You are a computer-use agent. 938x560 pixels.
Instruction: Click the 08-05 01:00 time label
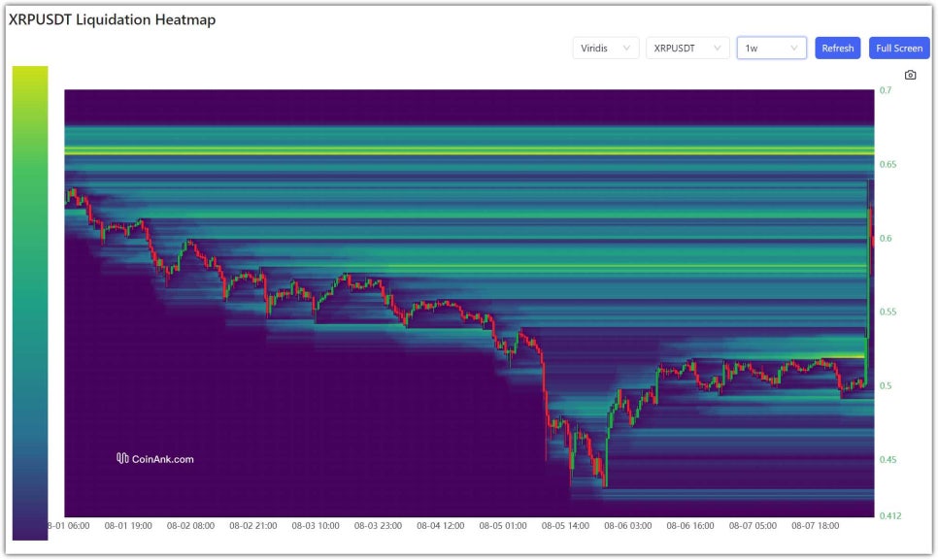pyautogui.click(x=503, y=525)
